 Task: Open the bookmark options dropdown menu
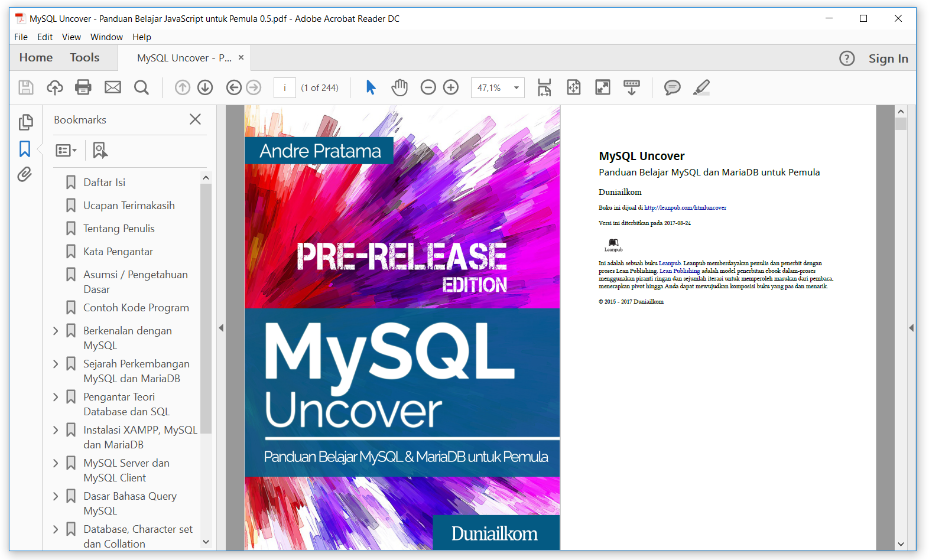66,150
